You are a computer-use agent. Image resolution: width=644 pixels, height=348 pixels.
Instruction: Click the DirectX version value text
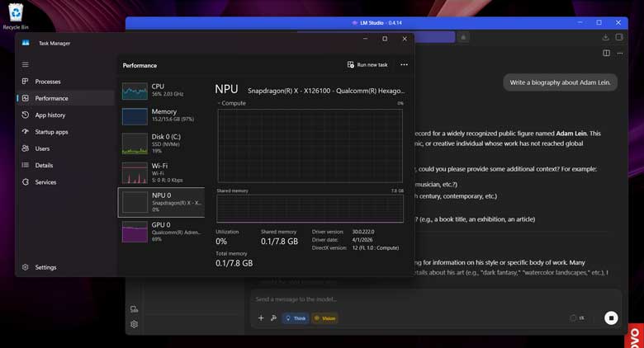point(376,248)
